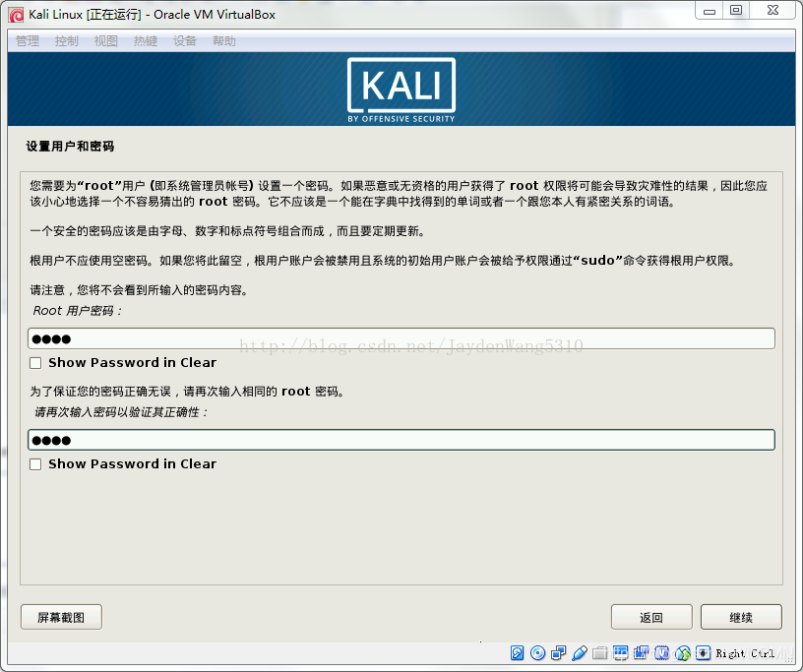The width and height of the screenshot is (803, 672).
Task: Click the USB devices status icon
Action: tap(580, 653)
